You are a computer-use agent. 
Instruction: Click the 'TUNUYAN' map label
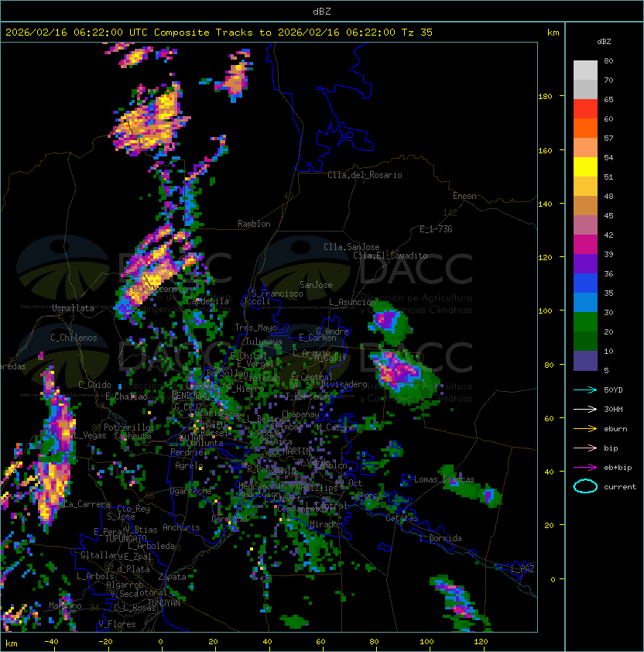click(164, 603)
